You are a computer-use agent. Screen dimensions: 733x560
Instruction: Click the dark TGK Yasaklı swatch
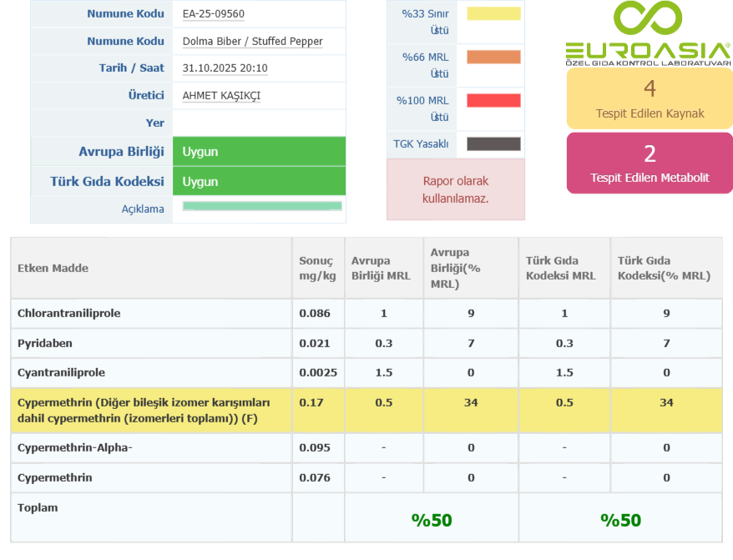(x=493, y=144)
